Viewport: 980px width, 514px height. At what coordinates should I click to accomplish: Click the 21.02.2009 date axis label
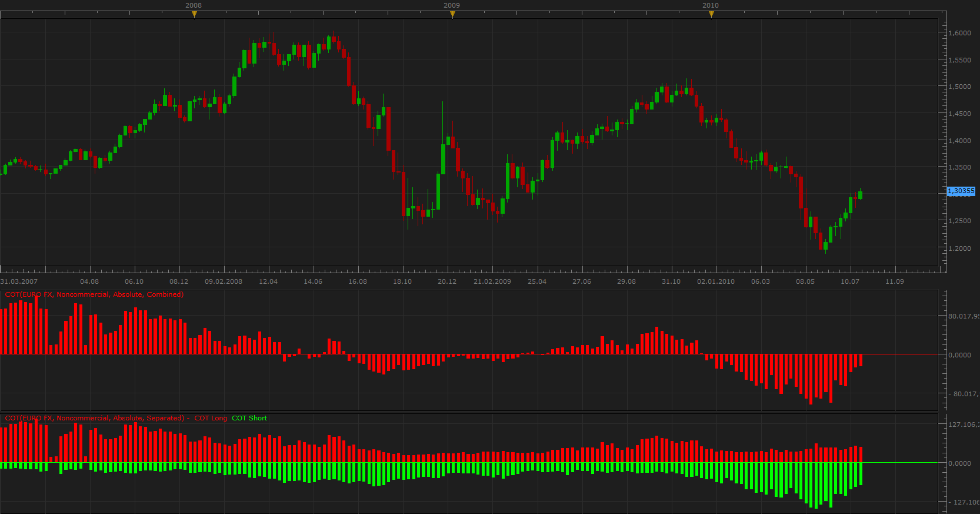492,281
